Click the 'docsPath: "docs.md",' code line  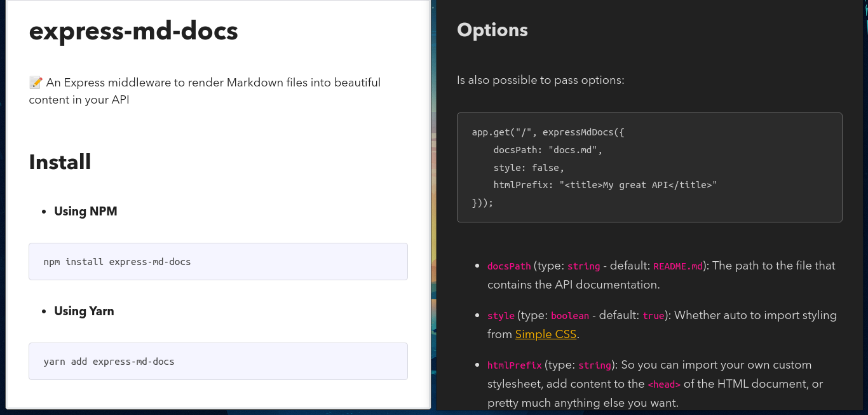(548, 150)
